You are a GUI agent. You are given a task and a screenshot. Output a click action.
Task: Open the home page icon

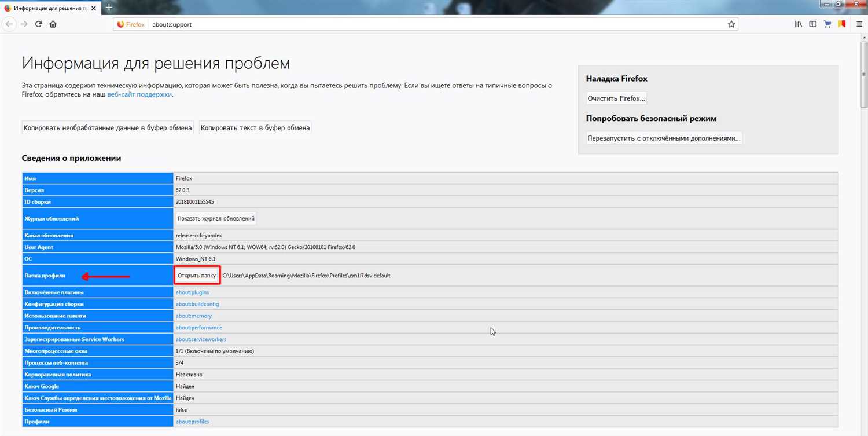coord(53,24)
